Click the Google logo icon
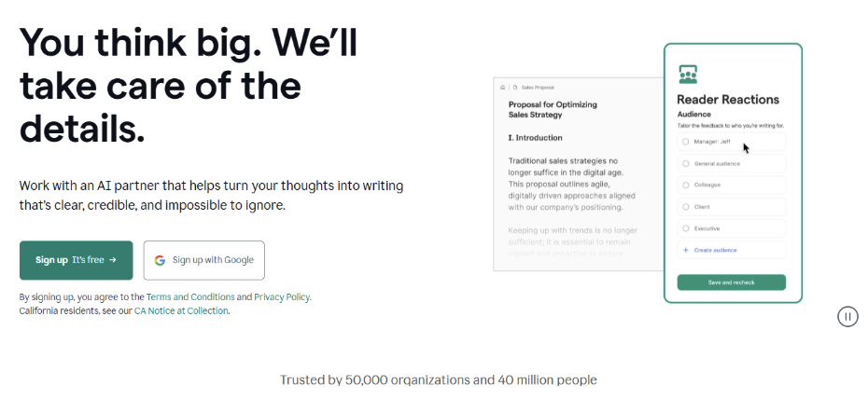Image resolution: width=868 pixels, height=399 pixels. (x=161, y=260)
